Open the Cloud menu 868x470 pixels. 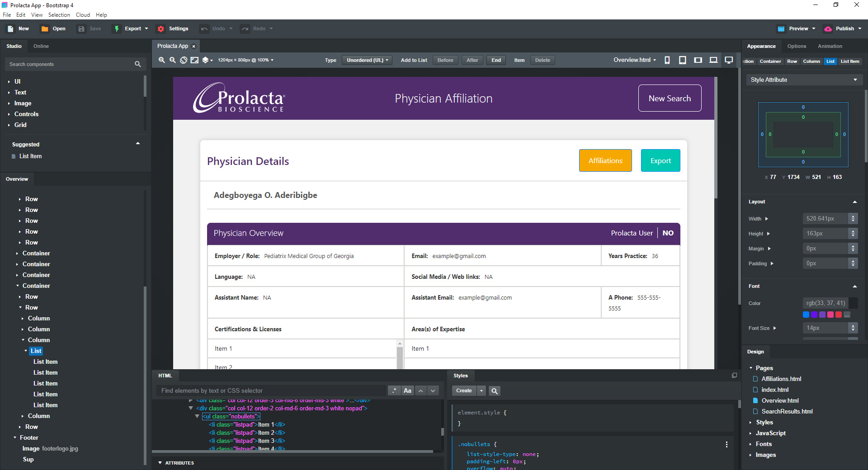coord(83,15)
